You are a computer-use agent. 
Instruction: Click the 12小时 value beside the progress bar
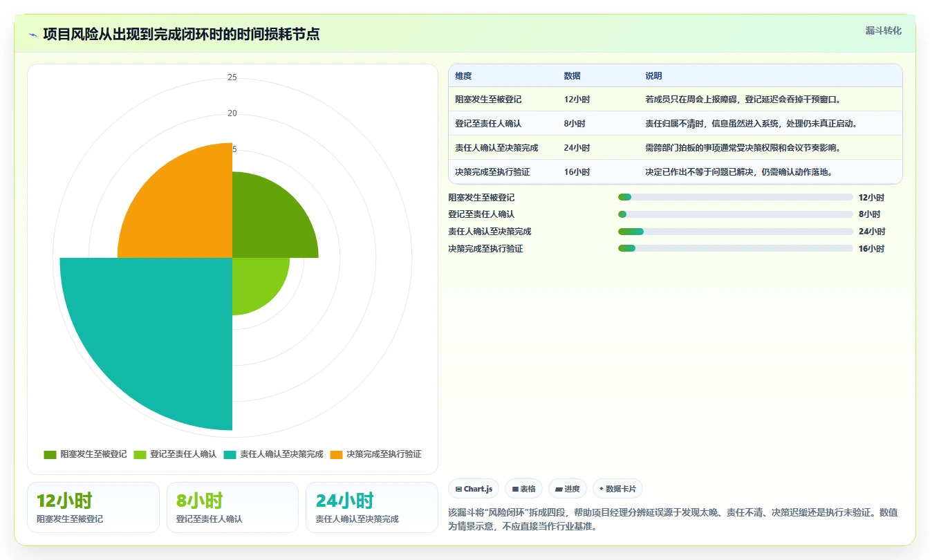click(x=871, y=198)
